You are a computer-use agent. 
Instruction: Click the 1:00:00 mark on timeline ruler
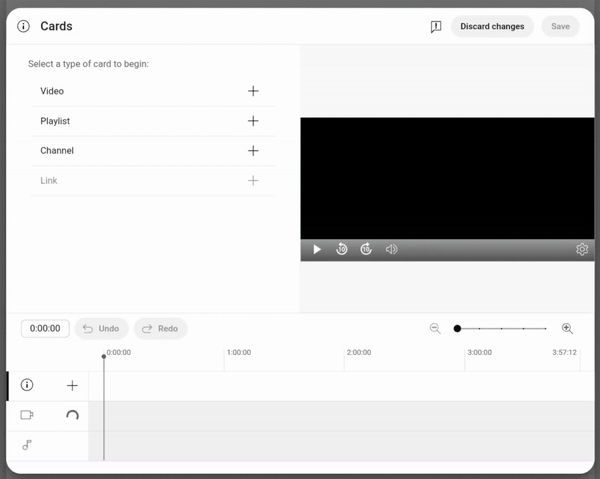pyautogui.click(x=239, y=352)
